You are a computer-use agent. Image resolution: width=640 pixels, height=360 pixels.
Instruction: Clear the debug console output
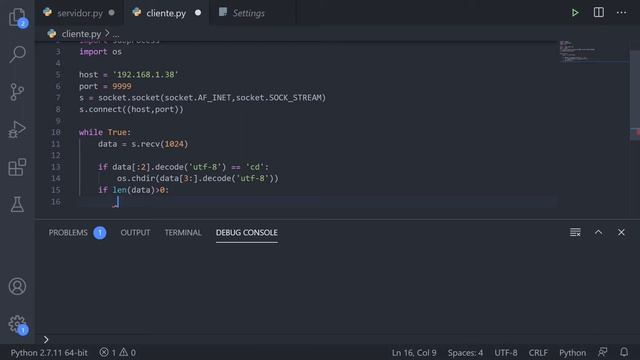click(x=575, y=232)
